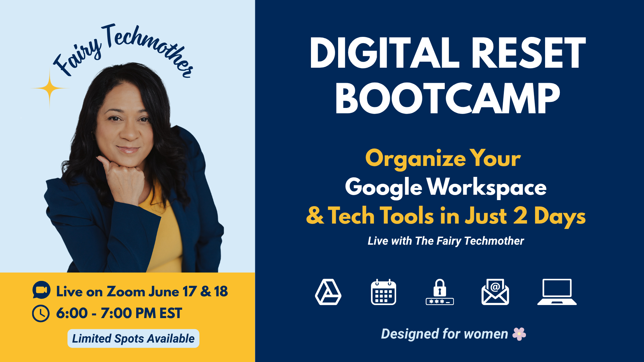Click 'Live with The Fairy Techmother' caption
Image resolution: width=644 pixels, height=362 pixels.
445,241
